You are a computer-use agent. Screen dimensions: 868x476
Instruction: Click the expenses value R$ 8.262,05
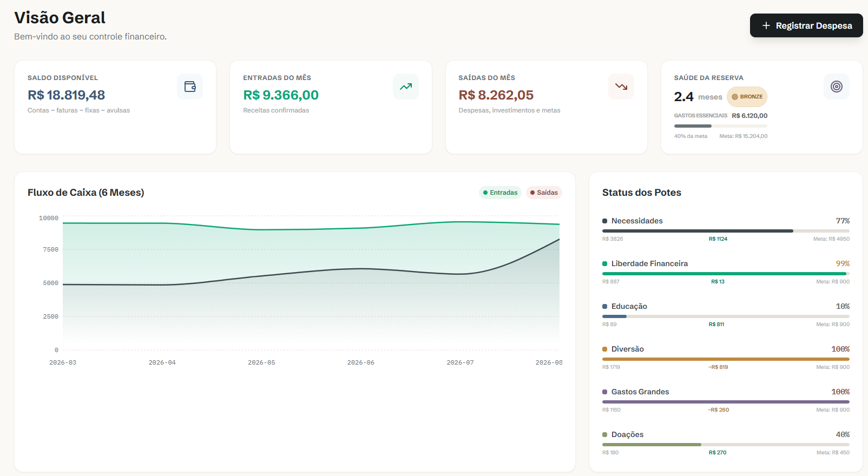[x=496, y=95]
